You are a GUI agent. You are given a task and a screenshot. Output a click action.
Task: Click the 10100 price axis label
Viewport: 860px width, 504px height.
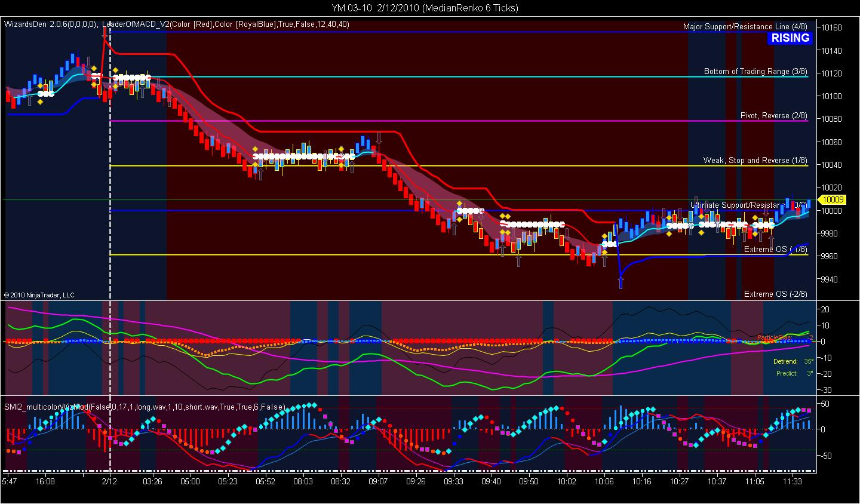coord(831,97)
